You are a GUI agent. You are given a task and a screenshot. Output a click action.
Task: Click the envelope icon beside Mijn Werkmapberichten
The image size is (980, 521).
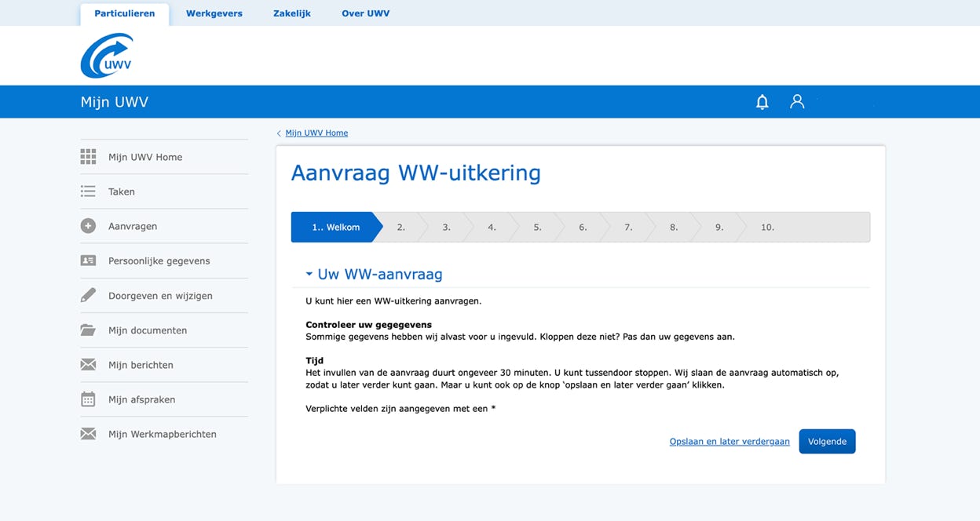point(88,434)
